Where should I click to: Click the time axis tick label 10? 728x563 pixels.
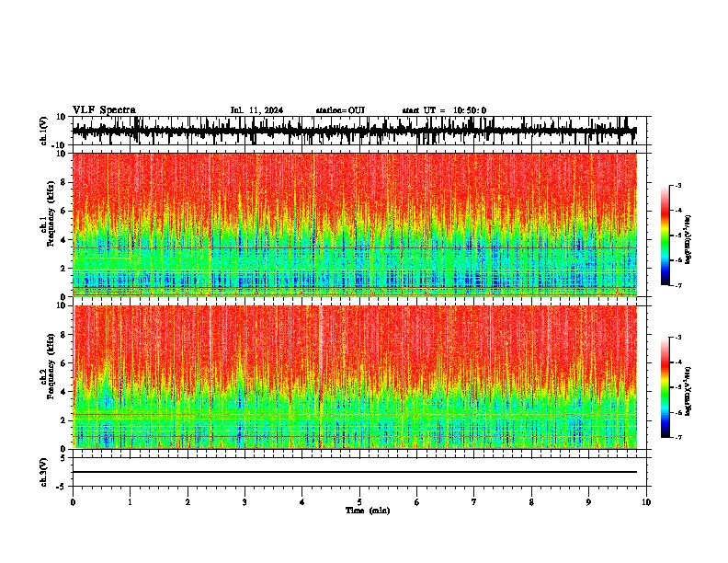click(646, 502)
